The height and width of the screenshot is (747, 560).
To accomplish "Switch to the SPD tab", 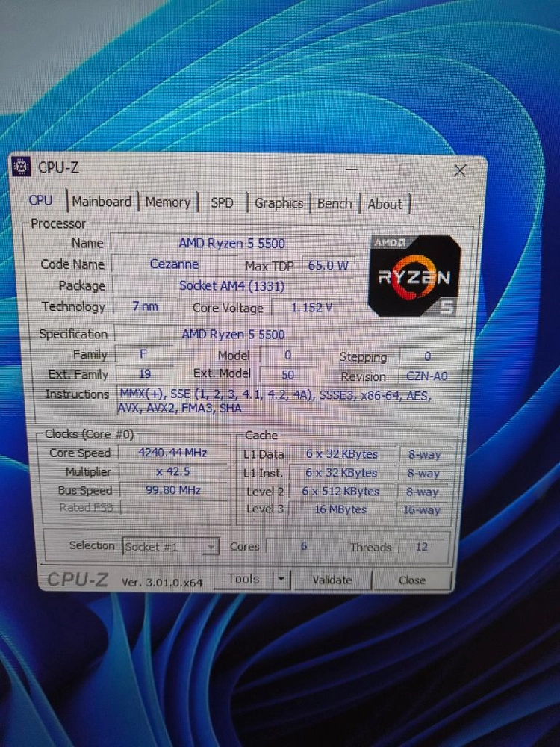I will (x=222, y=203).
